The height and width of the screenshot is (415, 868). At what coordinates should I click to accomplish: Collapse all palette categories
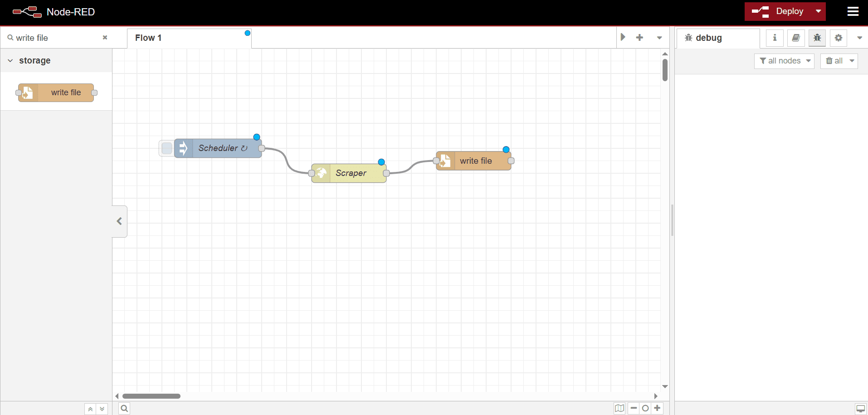click(90, 409)
